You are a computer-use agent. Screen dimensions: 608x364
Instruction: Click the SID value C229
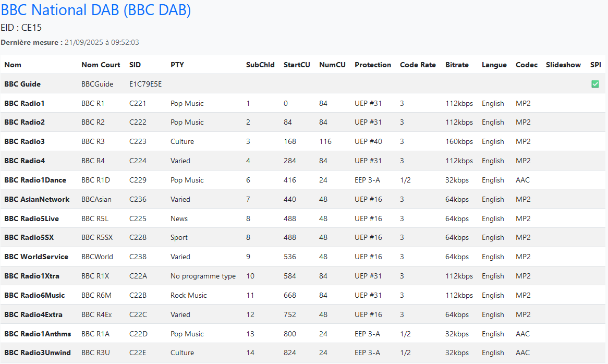[x=138, y=180]
